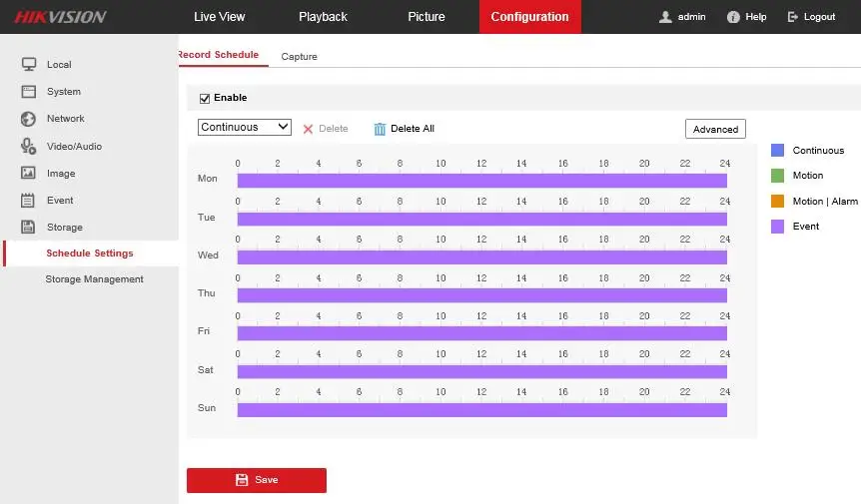This screenshot has height=504, width=861.
Task: Switch to the Capture tab
Action: (x=300, y=57)
